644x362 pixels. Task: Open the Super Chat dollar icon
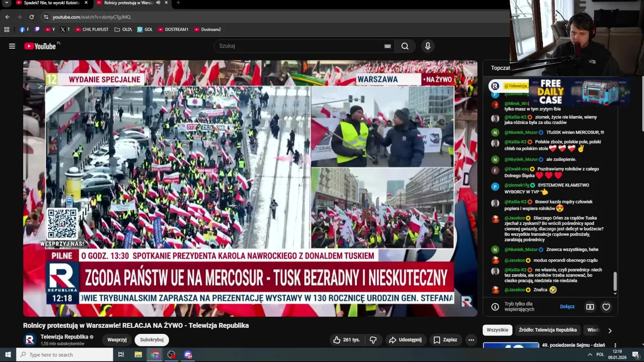(x=590, y=307)
